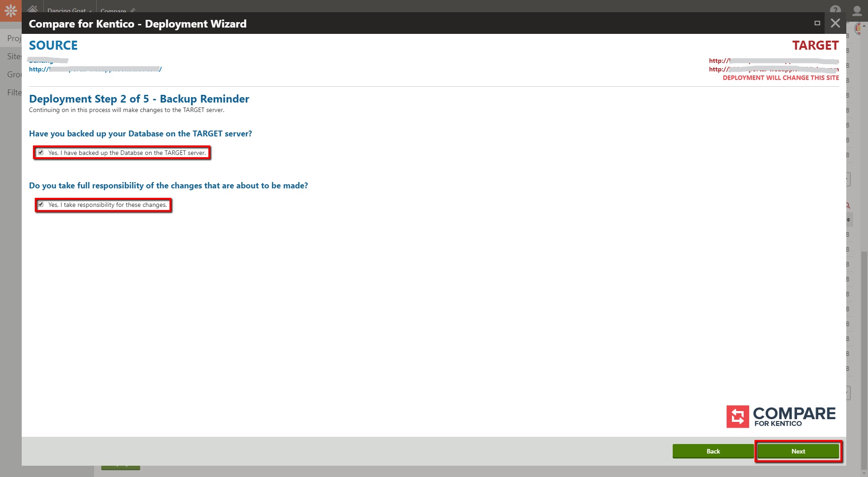The width and height of the screenshot is (868, 477).
Task: Open the Compare breadcrumb tab
Action: 113,10
